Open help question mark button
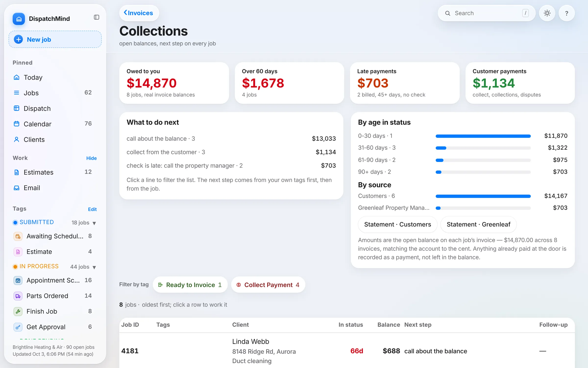588x368 pixels. pos(567,13)
